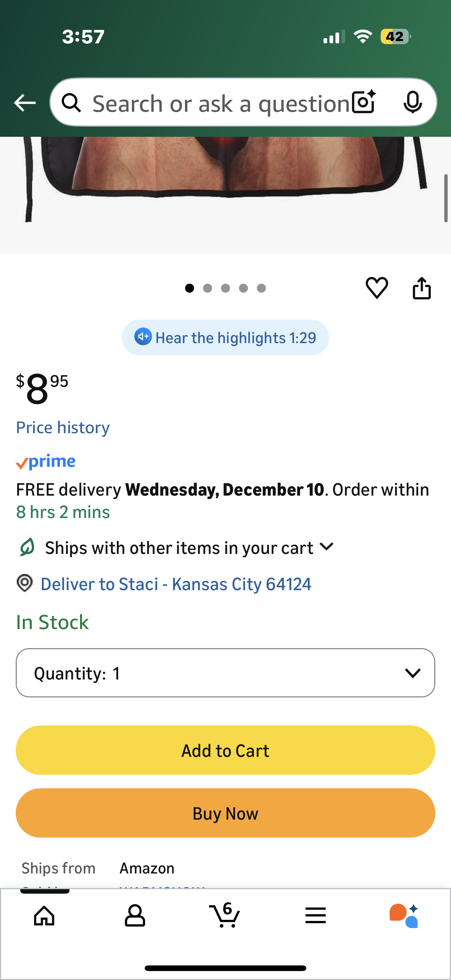Open the shopping cart with 6 items
Viewport: 451px width, 980px height.
(224, 915)
